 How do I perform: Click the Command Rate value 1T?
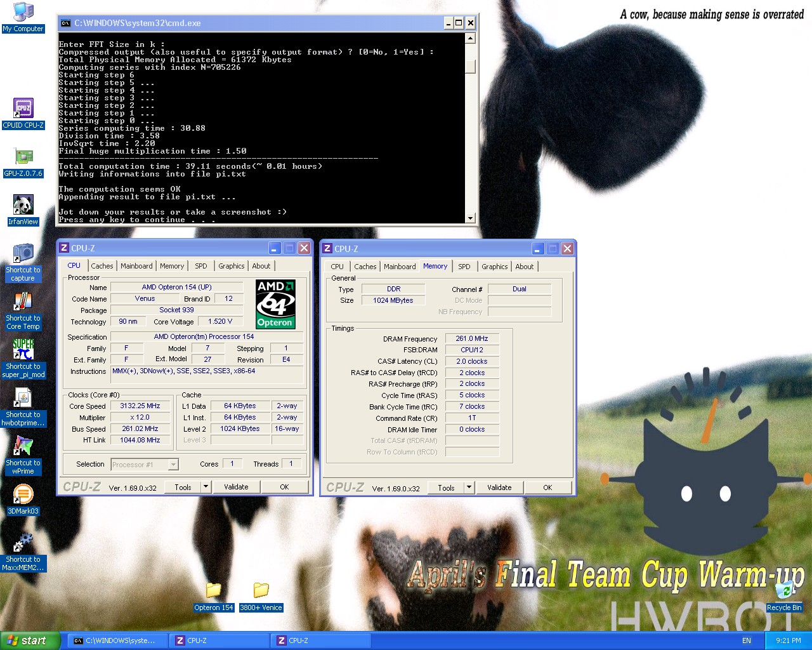(x=472, y=418)
